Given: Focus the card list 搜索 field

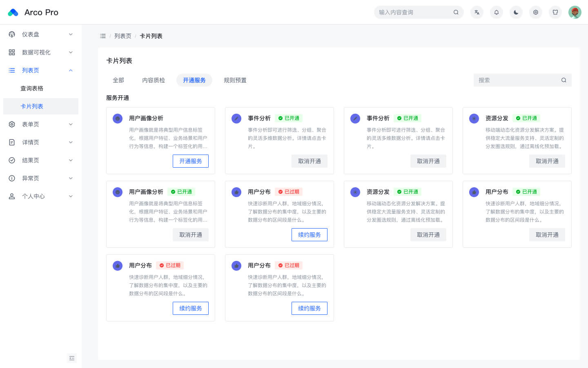Looking at the screenshot, I should point(523,80).
